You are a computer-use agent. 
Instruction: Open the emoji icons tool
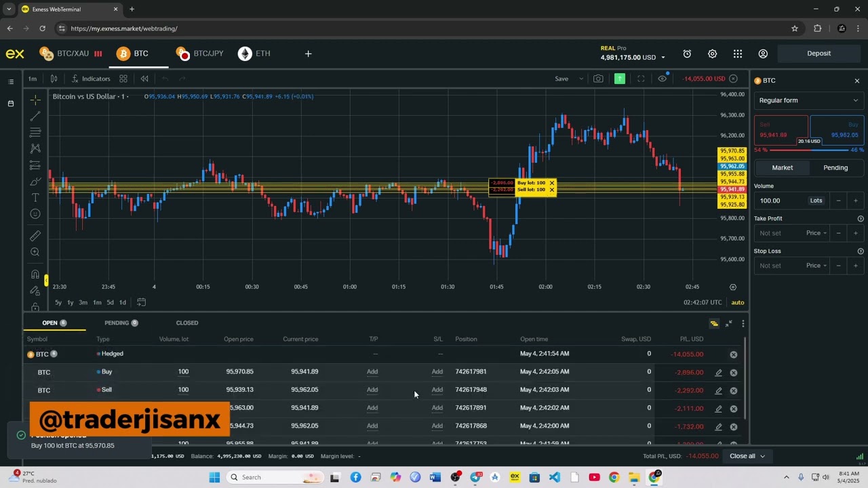35,214
